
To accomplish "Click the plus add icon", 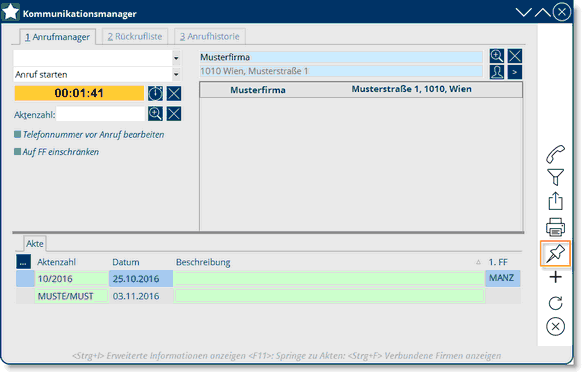I will pyautogui.click(x=555, y=277).
